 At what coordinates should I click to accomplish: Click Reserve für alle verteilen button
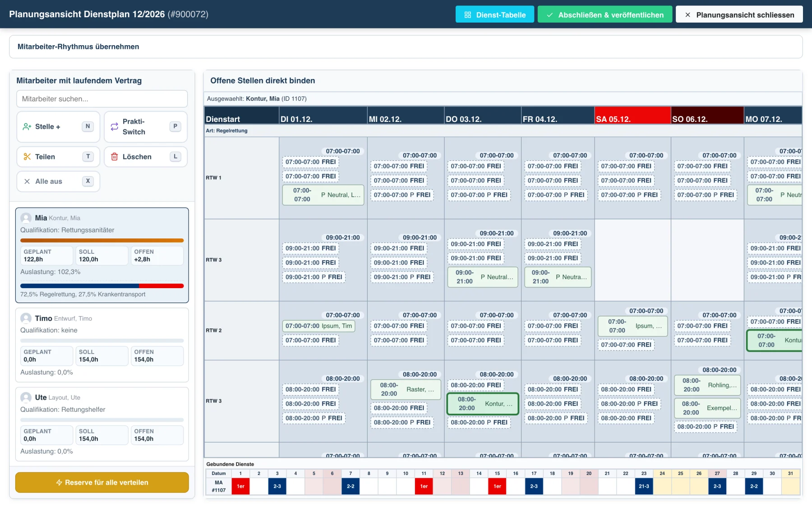pyautogui.click(x=102, y=482)
